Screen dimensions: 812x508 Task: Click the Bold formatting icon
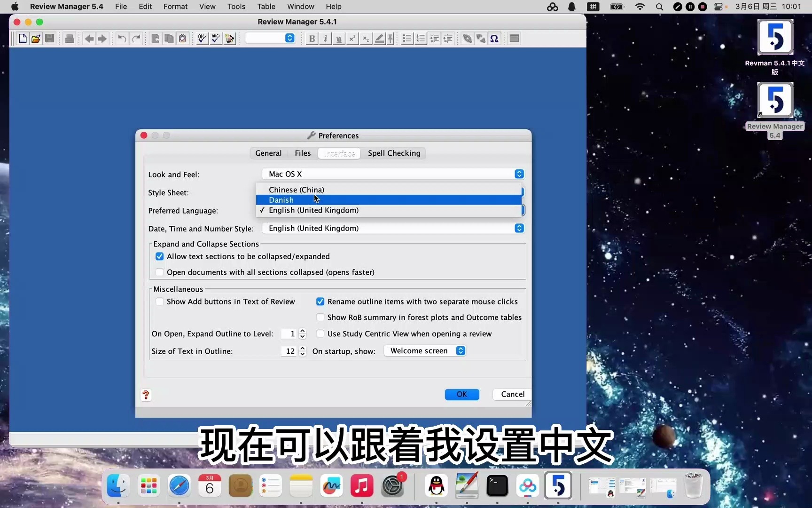(x=312, y=39)
